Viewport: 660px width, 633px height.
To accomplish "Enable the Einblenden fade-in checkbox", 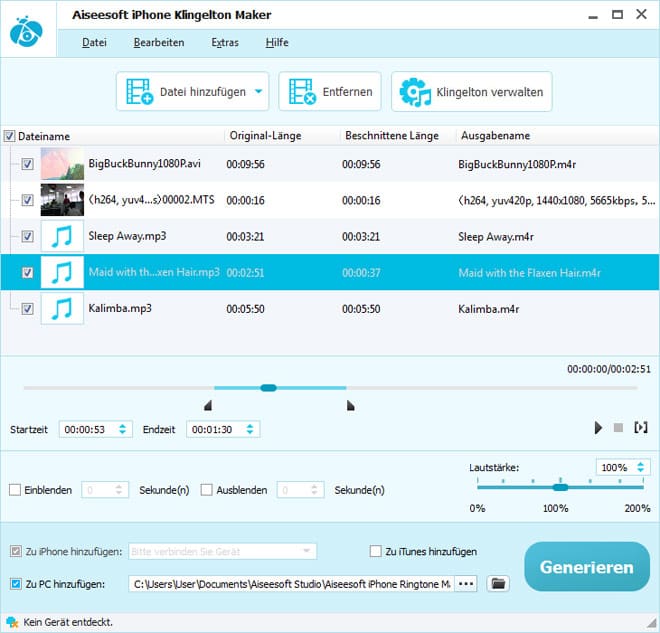I will point(15,490).
